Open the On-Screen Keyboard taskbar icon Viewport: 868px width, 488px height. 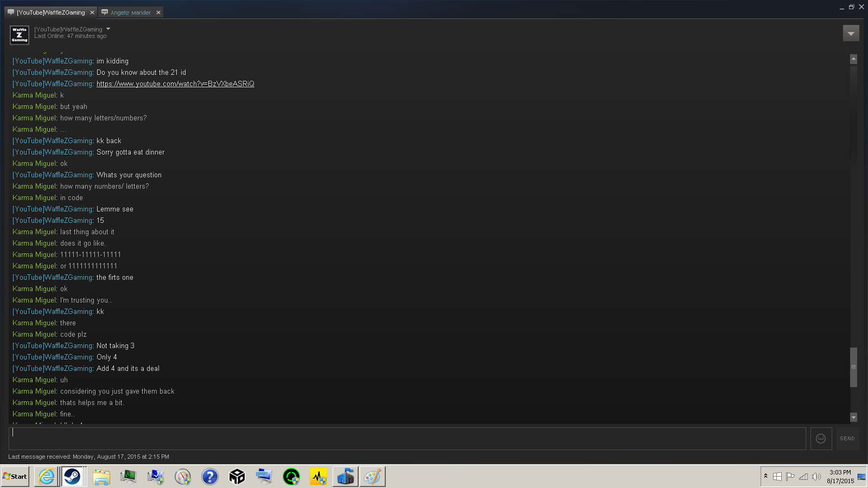[264, 477]
